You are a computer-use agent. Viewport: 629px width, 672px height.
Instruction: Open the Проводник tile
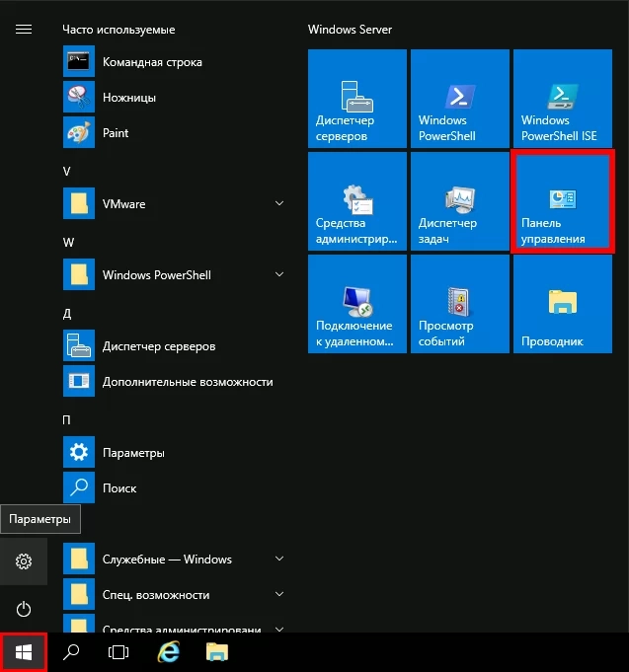[x=561, y=304]
